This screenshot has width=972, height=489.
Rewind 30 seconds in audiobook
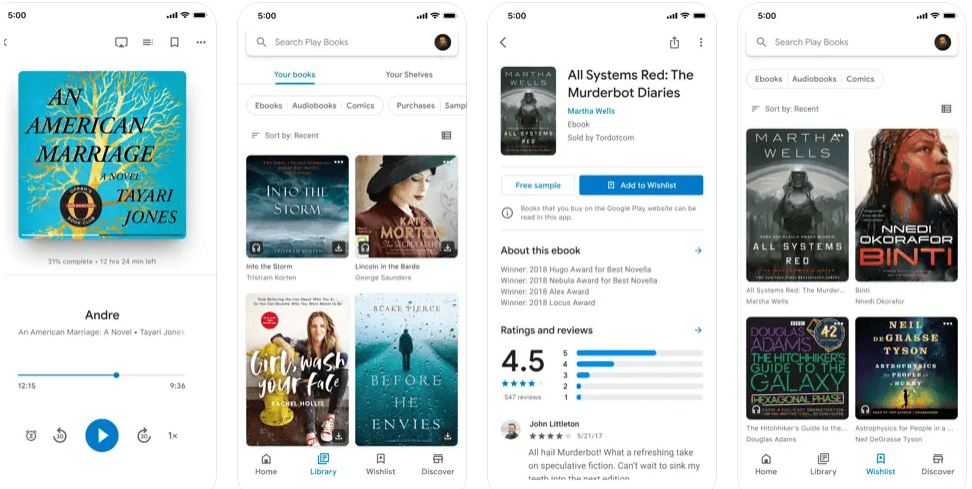60,436
